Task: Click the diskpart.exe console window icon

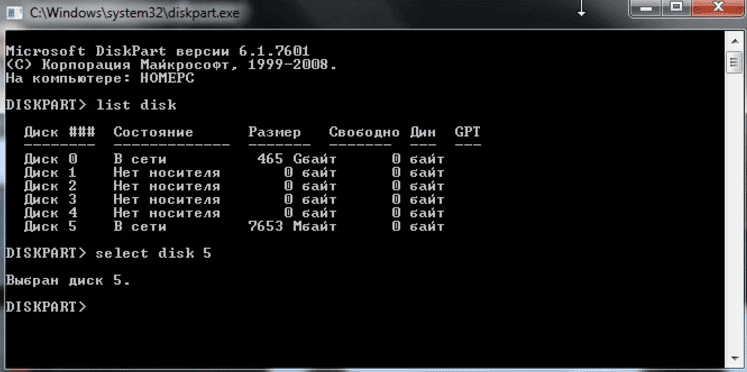Action: click(x=14, y=12)
